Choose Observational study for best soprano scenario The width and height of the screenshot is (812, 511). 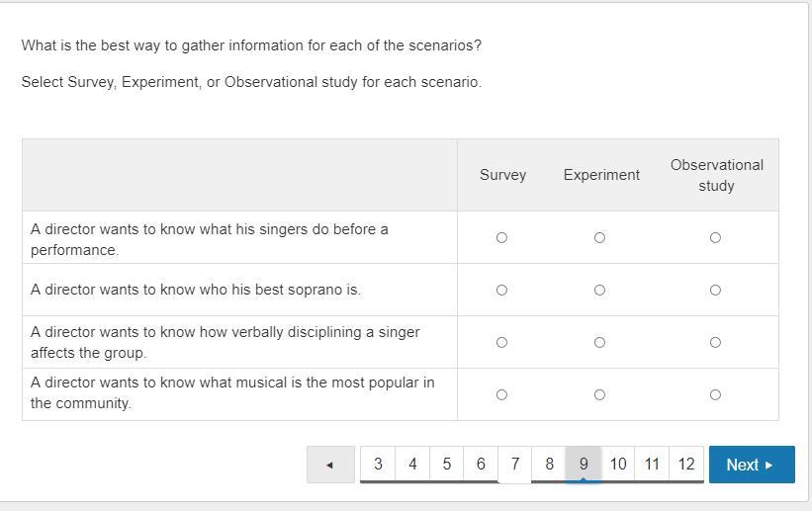715,290
